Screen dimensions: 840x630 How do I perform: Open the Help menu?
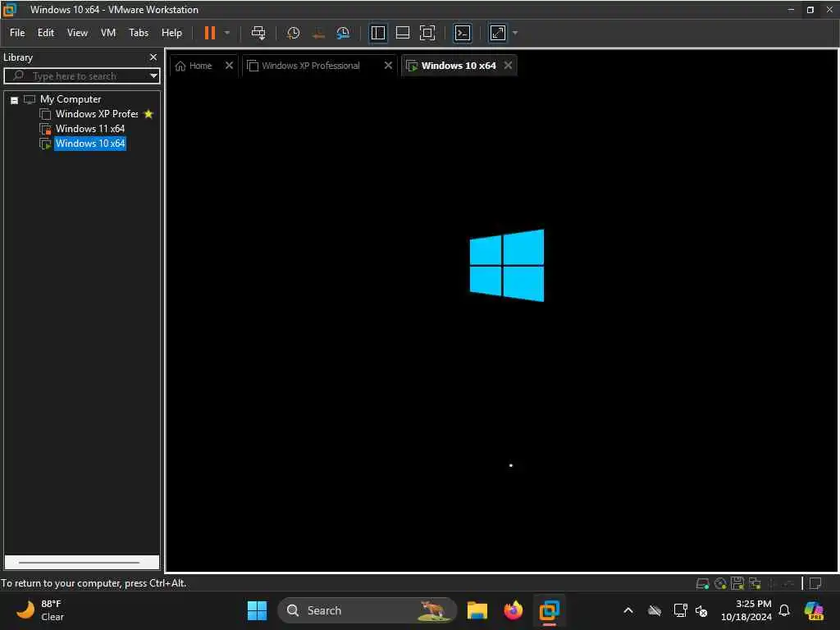pos(171,33)
